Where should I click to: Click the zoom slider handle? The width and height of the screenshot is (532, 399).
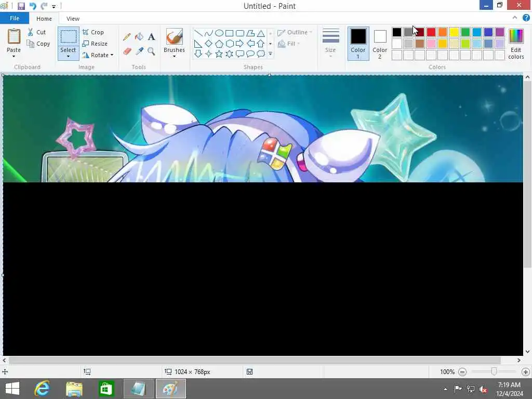(494, 372)
